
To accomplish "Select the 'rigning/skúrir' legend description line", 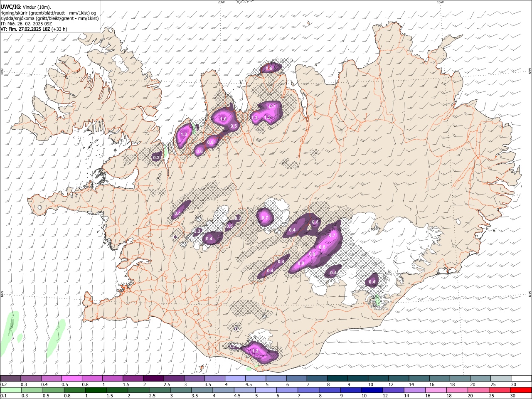I will point(49,12).
